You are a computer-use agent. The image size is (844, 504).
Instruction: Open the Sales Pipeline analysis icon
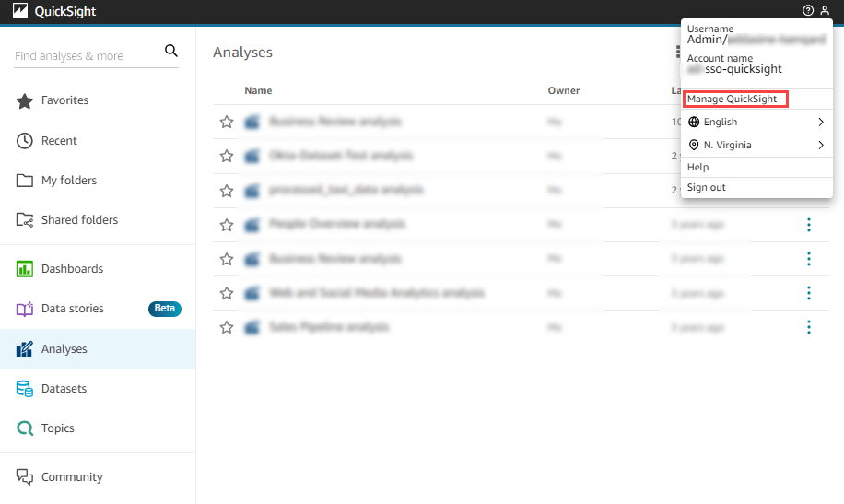point(252,327)
